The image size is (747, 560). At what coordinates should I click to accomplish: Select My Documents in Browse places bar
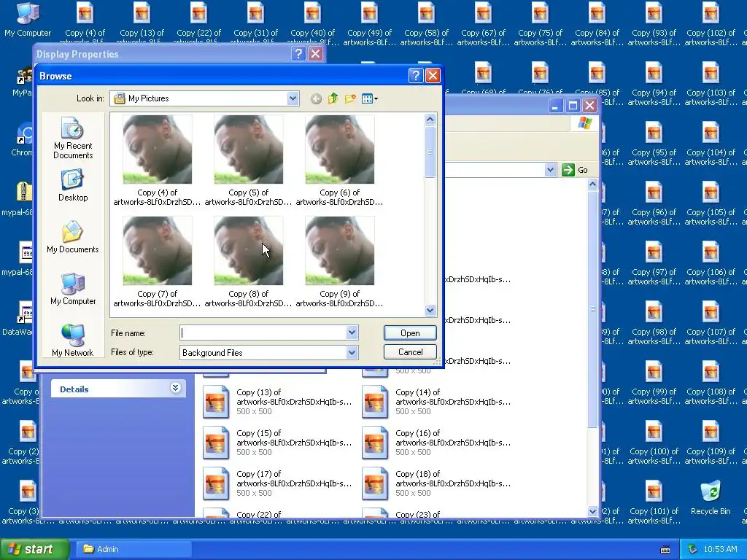[73, 237]
